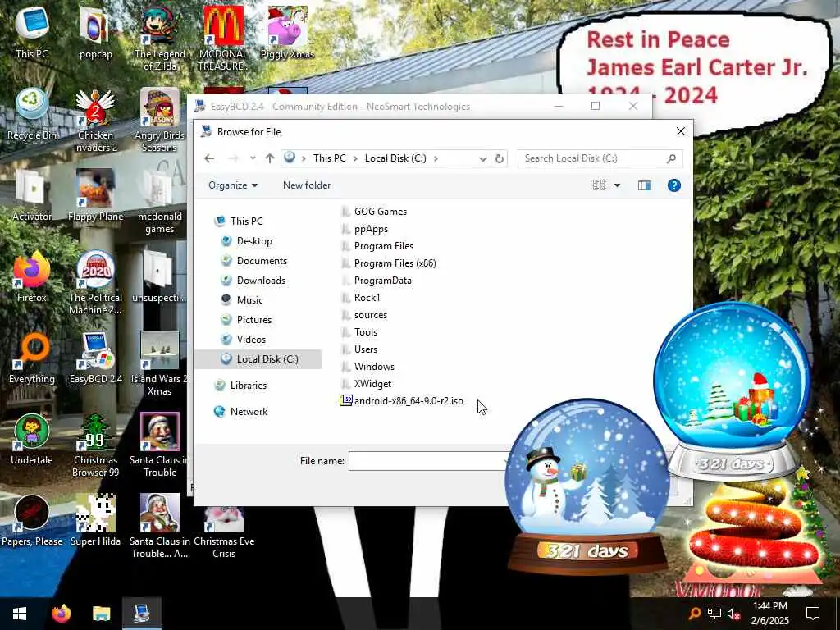Select the GOG Games folder
840x630 pixels.
374,212
